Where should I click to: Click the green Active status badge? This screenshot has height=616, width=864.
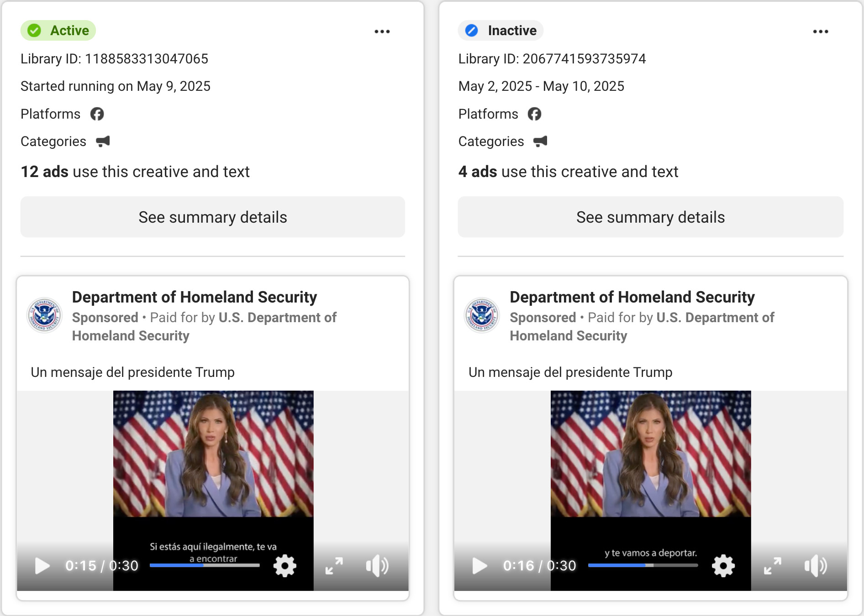pyautogui.click(x=58, y=31)
